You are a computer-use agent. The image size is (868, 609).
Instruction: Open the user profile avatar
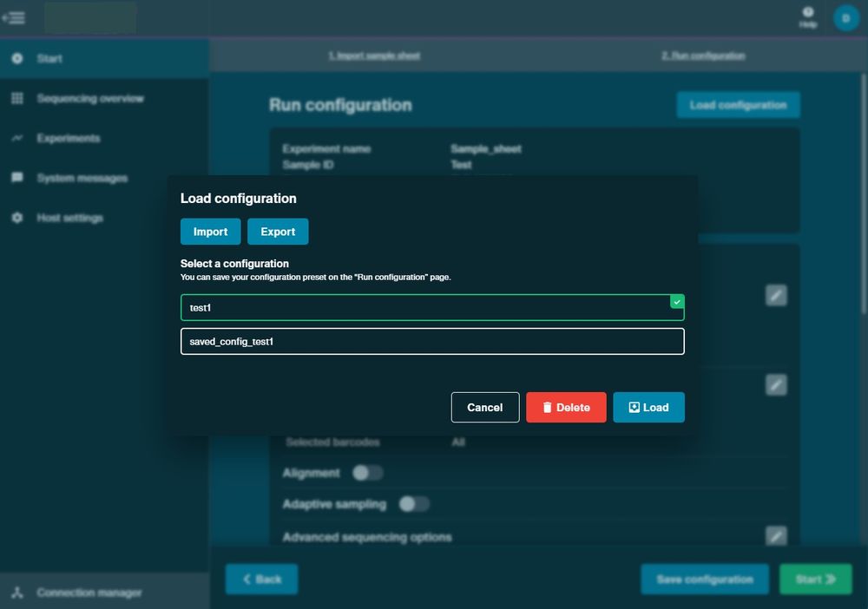pyautogui.click(x=845, y=18)
